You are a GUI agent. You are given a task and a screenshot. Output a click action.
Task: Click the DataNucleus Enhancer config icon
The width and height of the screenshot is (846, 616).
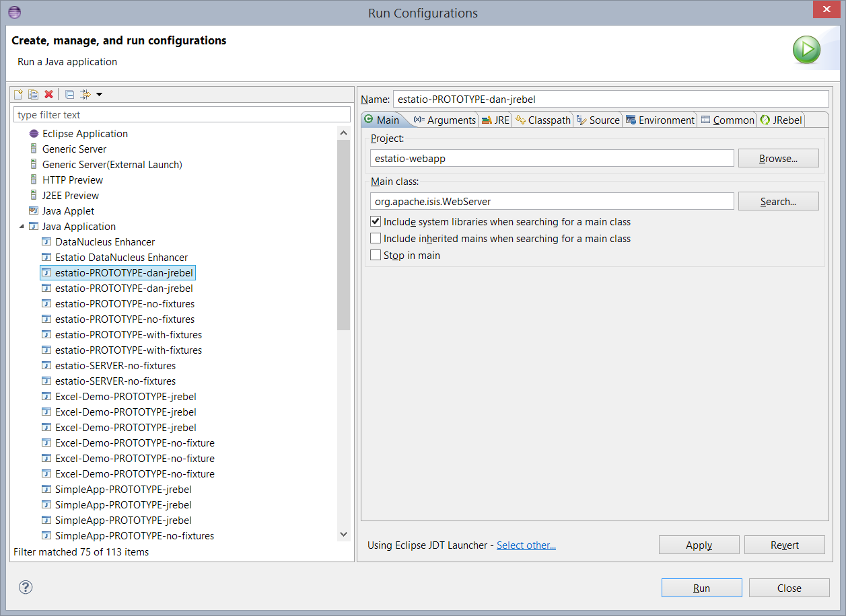(x=46, y=242)
